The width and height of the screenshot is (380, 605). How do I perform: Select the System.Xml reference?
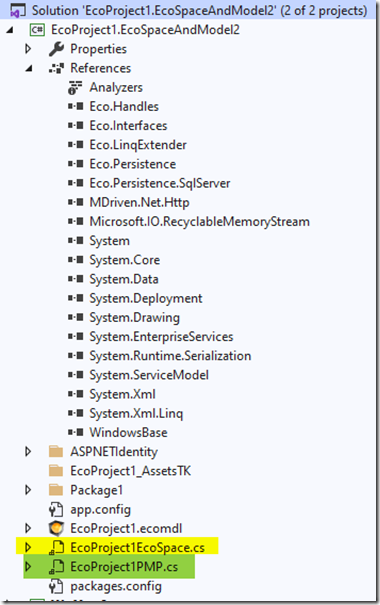pyautogui.click(x=123, y=394)
